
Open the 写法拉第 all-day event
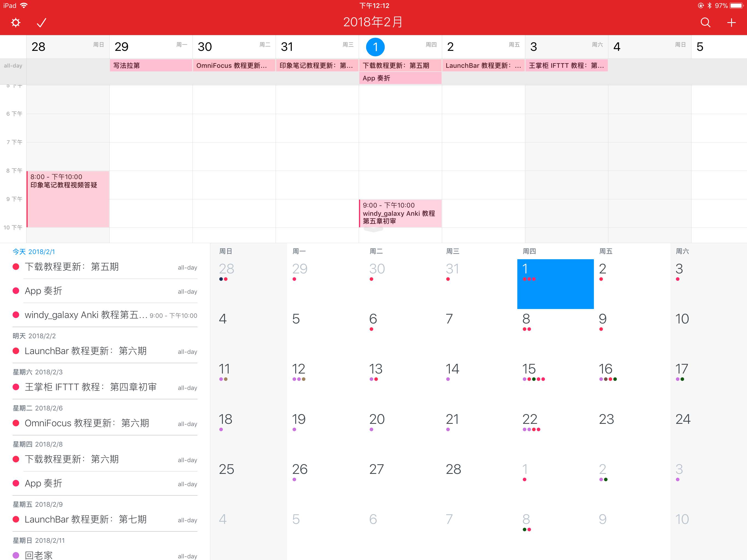(151, 66)
